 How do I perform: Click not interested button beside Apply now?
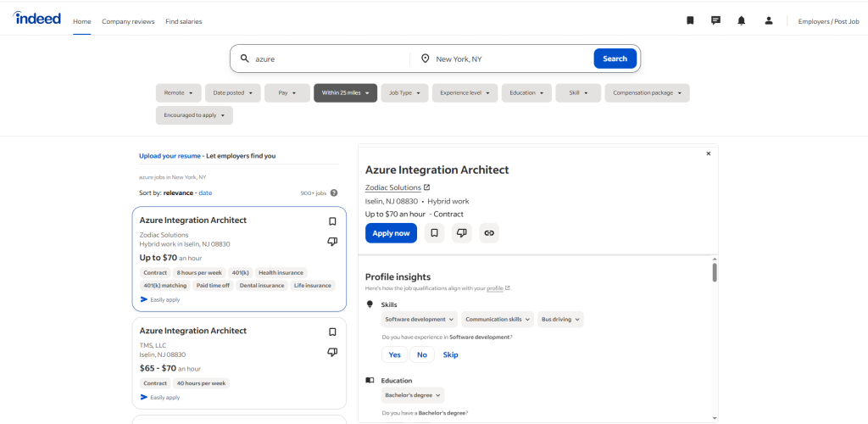[x=462, y=233]
